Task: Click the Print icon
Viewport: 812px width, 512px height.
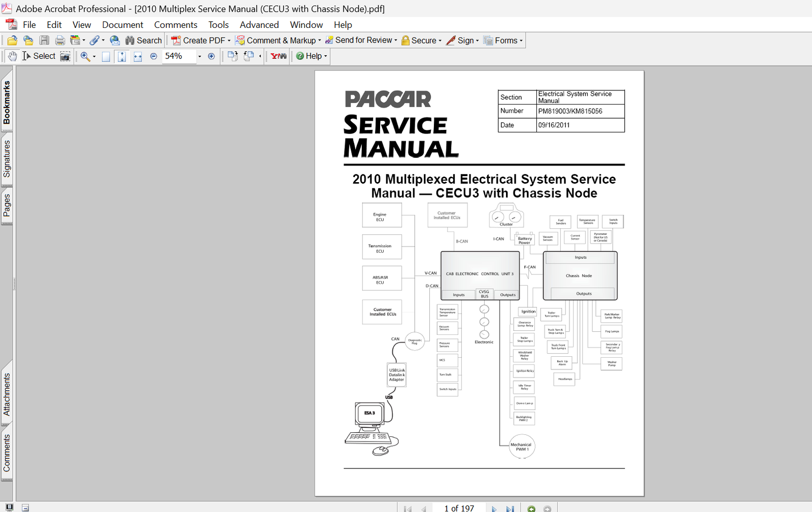Action: pyautogui.click(x=60, y=41)
